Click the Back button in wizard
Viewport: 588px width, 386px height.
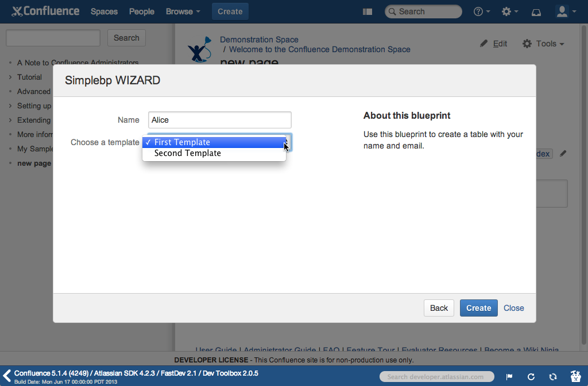pos(439,308)
